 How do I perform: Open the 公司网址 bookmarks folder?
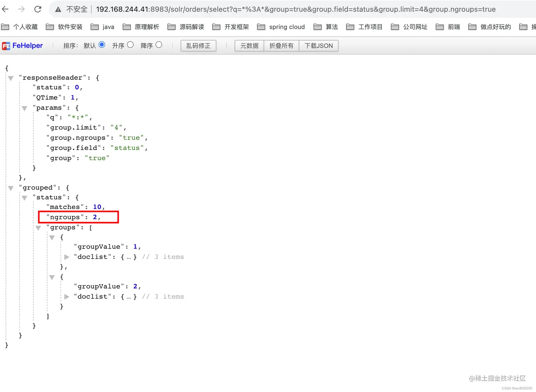[409, 27]
